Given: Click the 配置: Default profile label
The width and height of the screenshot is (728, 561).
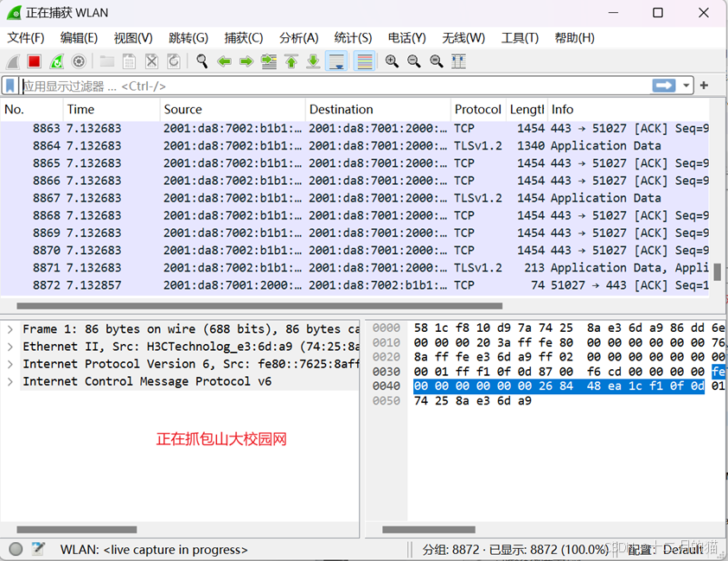Looking at the screenshot, I should pos(666,550).
